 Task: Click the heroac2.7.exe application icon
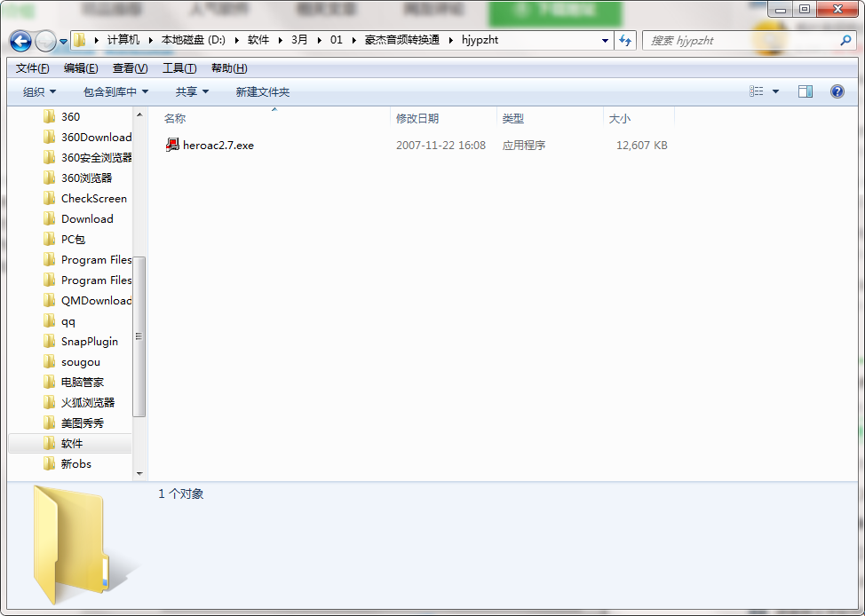[172, 145]
